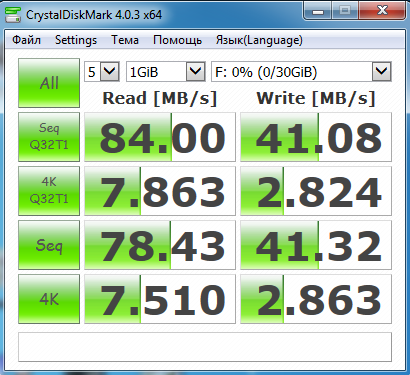Select the Seq write value 41.32

316,245
